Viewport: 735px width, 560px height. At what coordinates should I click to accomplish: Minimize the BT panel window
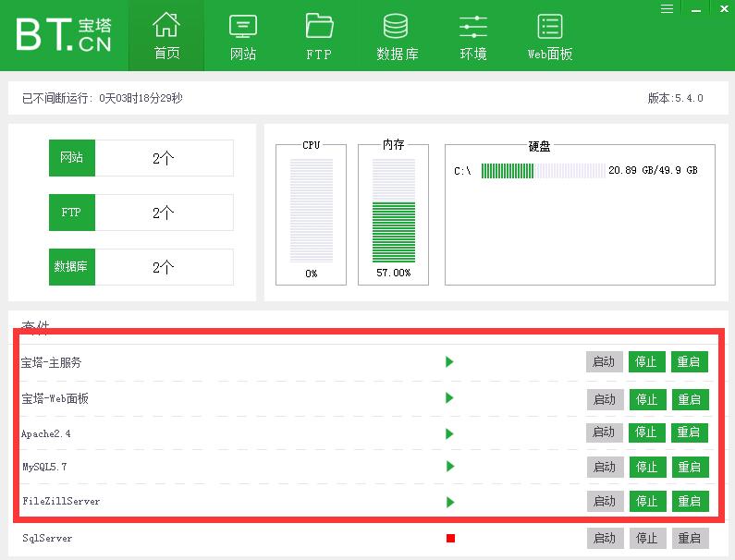click(696, 9)
